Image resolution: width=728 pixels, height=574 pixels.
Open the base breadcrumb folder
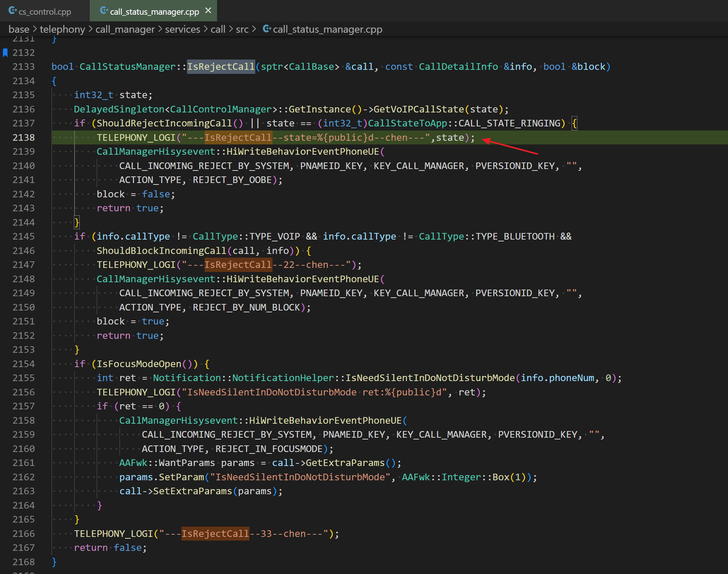pos(19,29)
